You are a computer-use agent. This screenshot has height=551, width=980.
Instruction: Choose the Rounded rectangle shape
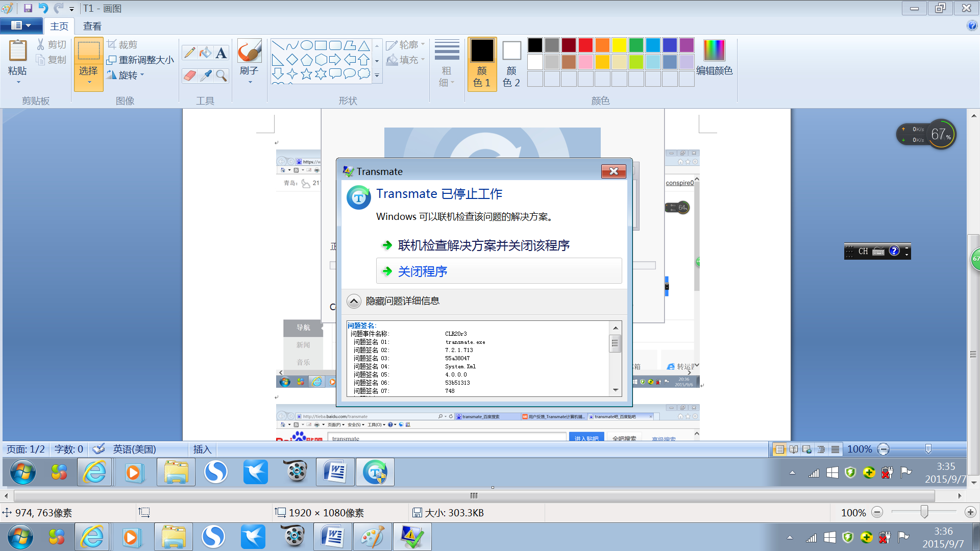pos(335,45)
